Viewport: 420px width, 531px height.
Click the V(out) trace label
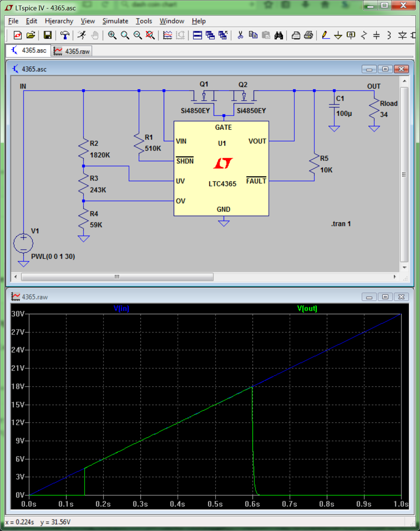point(307,308)
